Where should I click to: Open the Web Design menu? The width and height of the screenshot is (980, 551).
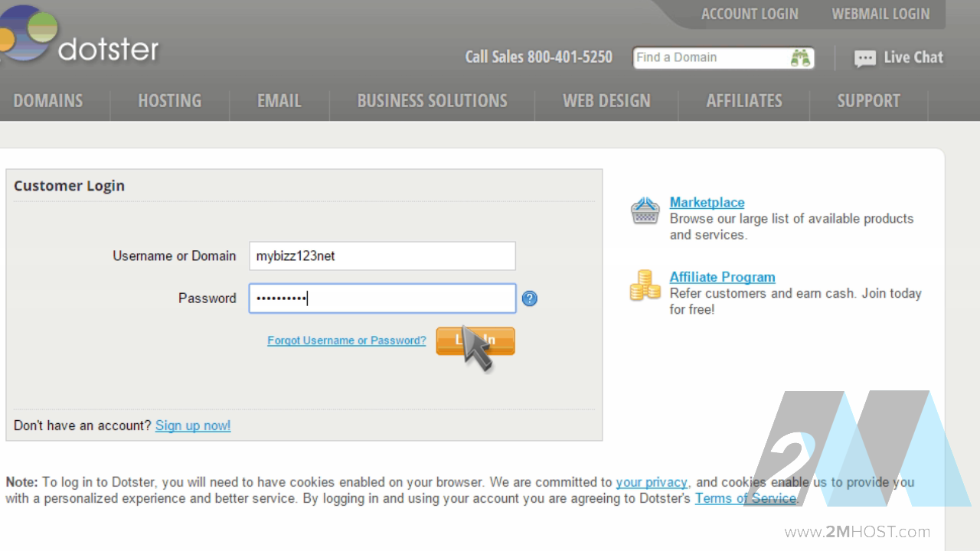click(606, 101)
